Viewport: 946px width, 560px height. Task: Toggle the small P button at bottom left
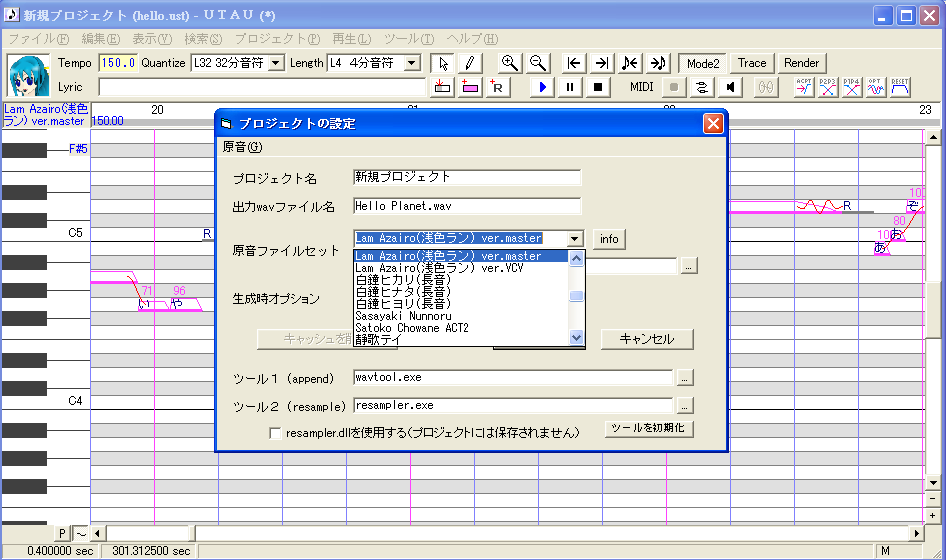pyautogui.click(x=62, y=533)
